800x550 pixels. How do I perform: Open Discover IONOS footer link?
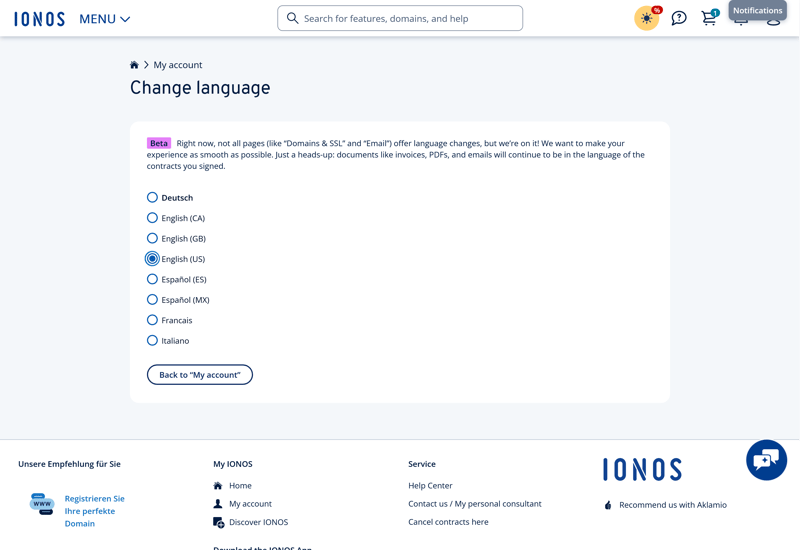[x=258, y=522]
